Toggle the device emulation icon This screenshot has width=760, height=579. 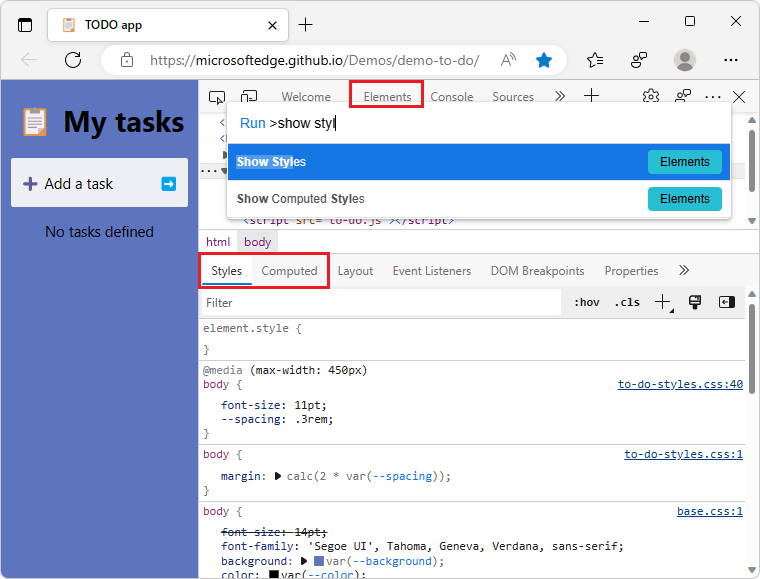[249, 97]
